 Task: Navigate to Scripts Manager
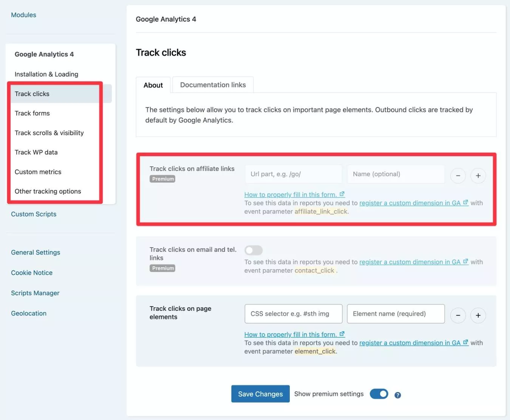pos(35,293)
